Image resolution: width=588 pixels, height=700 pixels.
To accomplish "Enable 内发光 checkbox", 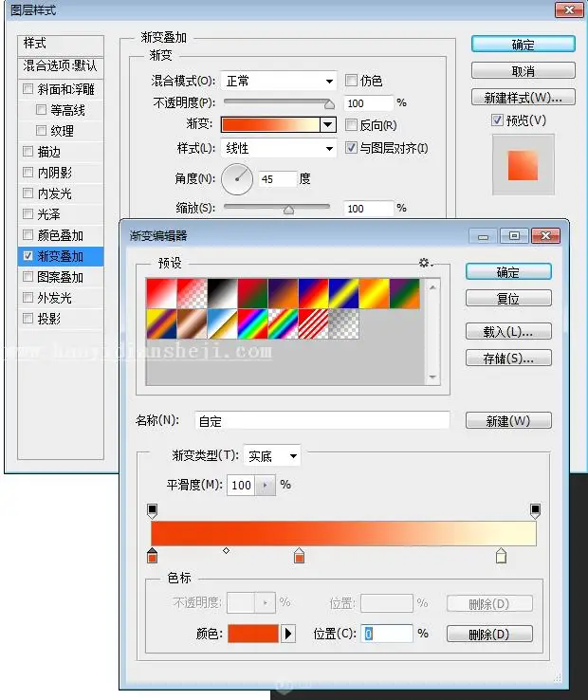I will [28, 193].
